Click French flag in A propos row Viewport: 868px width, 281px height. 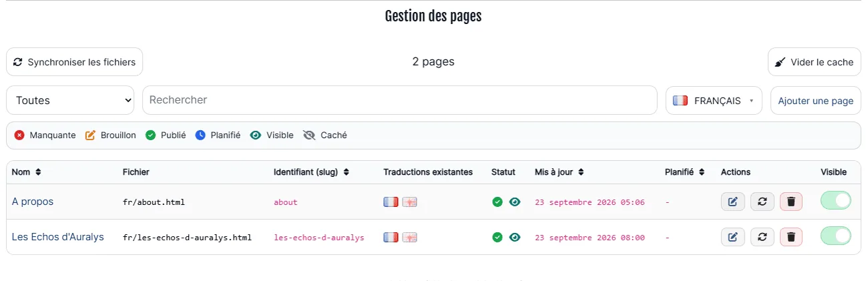pyautogui.click(x=391, y=202)
